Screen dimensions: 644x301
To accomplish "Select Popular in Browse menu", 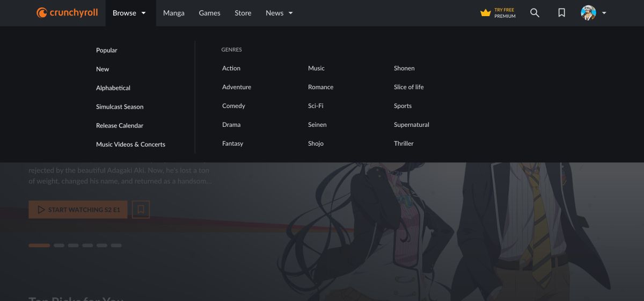I will [106, 50].
